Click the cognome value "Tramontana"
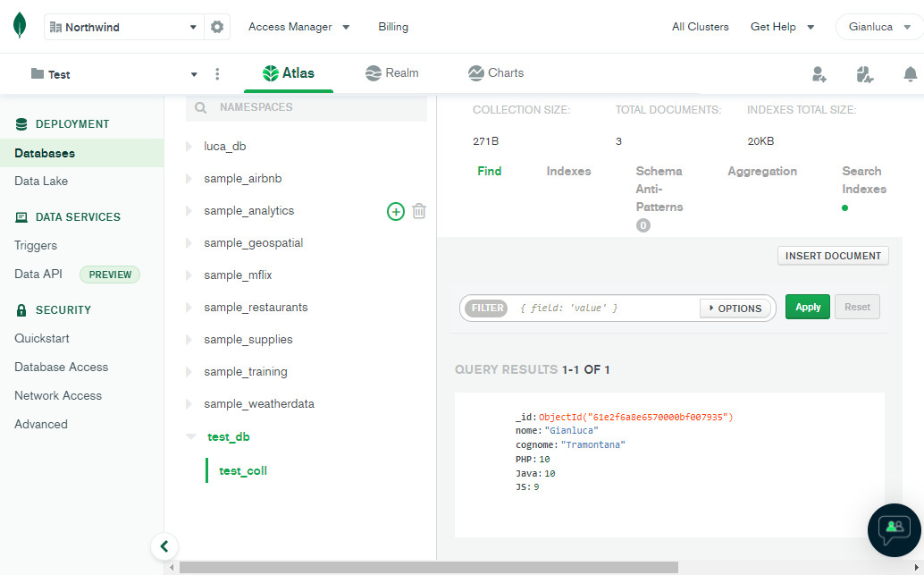 tap(592, 444)
